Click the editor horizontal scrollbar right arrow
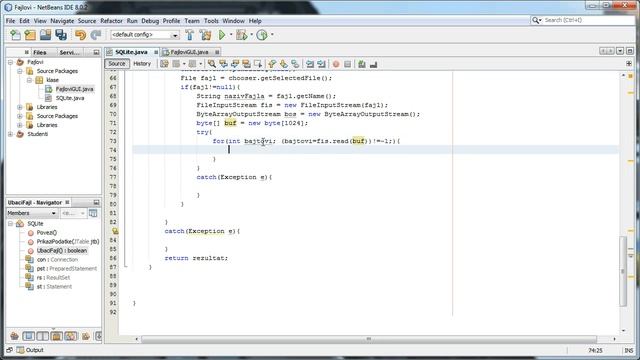 [614, 339]
